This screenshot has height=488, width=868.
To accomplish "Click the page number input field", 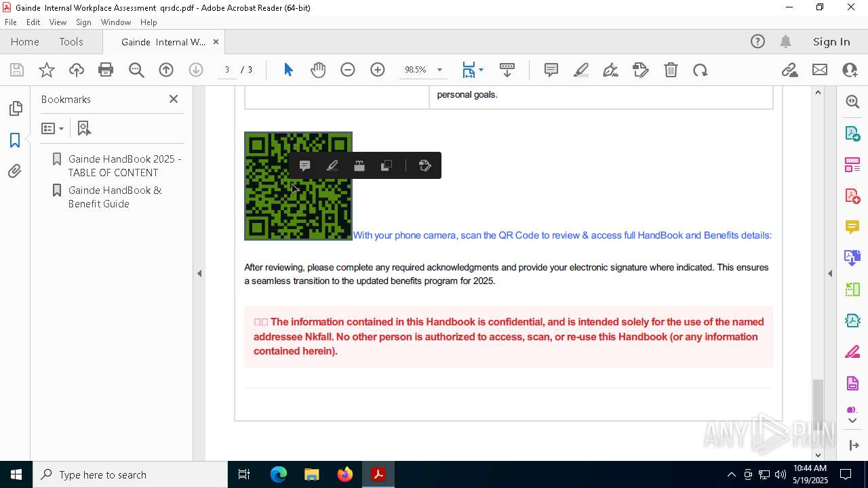I will coord(227,70).
